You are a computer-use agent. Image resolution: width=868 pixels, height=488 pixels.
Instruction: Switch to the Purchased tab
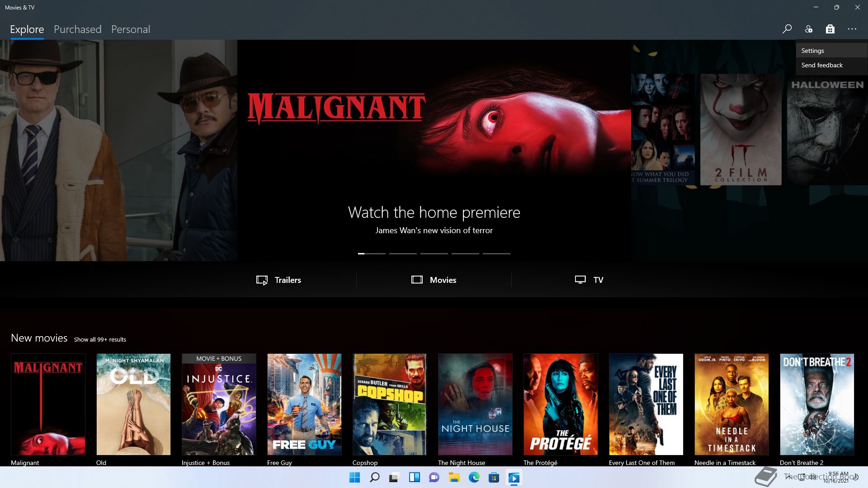[78, 29]
